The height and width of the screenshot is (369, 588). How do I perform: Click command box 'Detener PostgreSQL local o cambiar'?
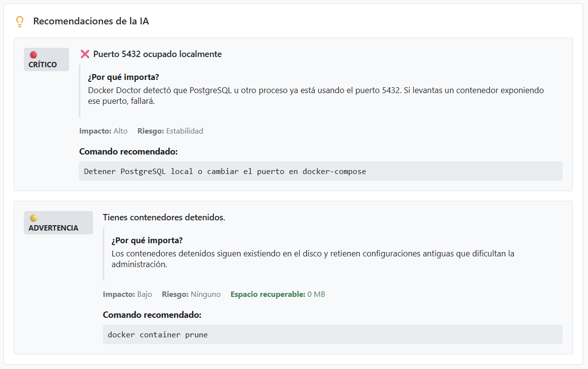(x=321, y=171)
